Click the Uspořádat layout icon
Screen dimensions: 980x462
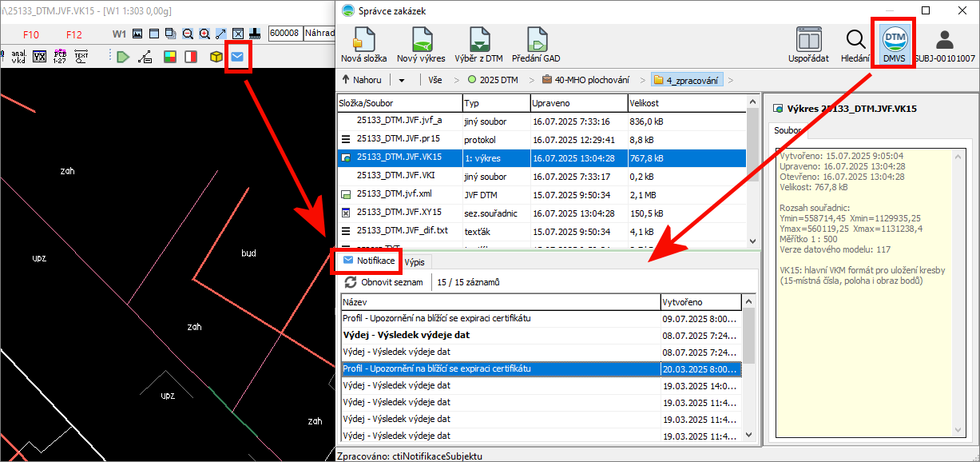tap(808, 45)
